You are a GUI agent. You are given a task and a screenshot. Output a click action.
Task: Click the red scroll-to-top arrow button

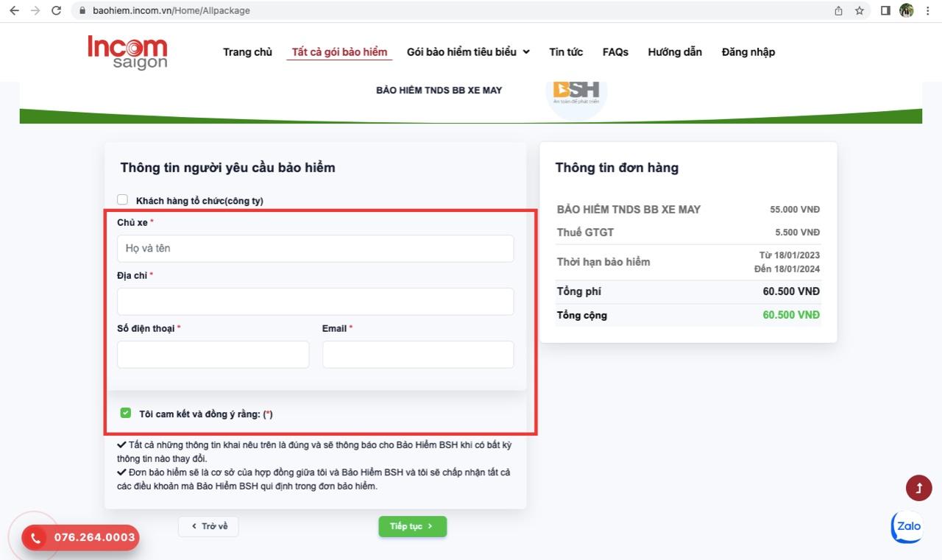coord(918,488)
